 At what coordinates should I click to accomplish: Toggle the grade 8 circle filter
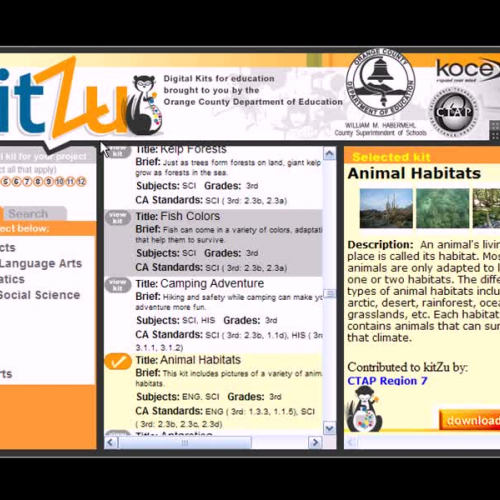tap(38, 182)
